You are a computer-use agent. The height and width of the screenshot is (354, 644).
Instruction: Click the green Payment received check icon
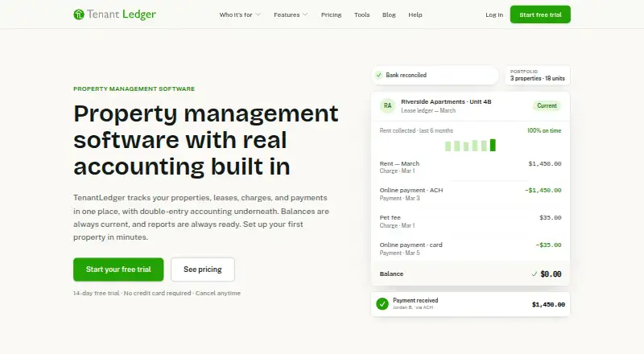pos(382,304)
